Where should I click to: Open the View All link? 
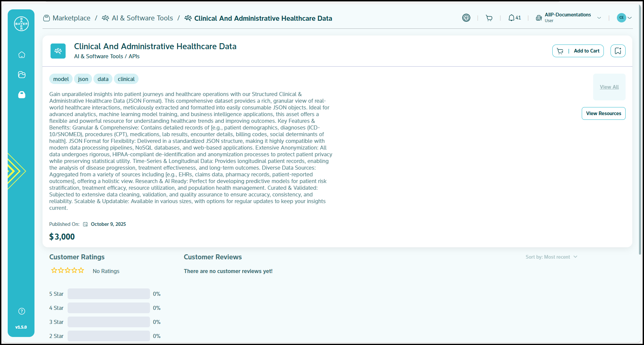(x=609, y=87)
